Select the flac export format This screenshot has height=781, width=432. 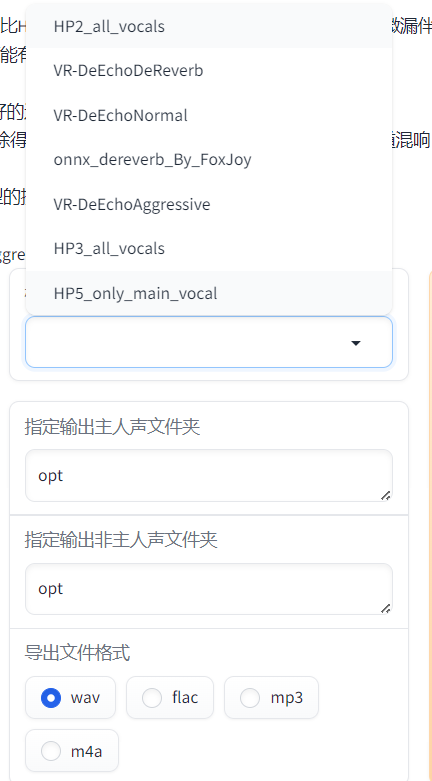coord(170,697)
